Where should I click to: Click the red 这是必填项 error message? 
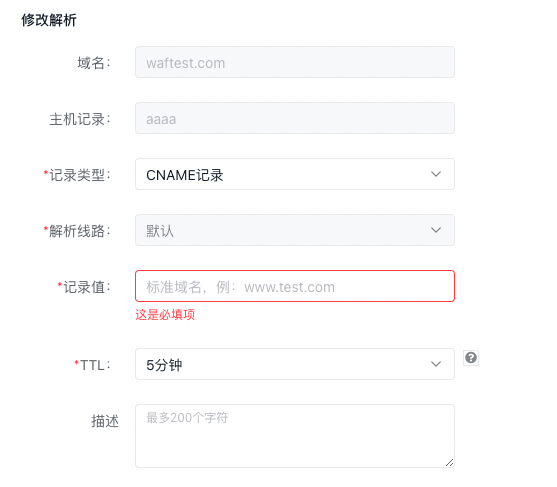[x=165, y=314]
